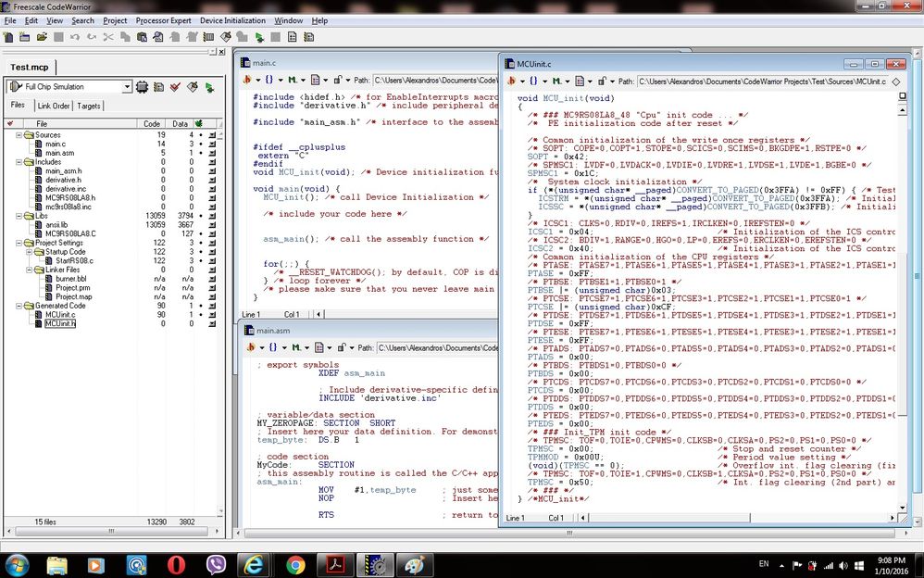Switch to the Targets tab
924x578 pixels.
pos(88,107)
